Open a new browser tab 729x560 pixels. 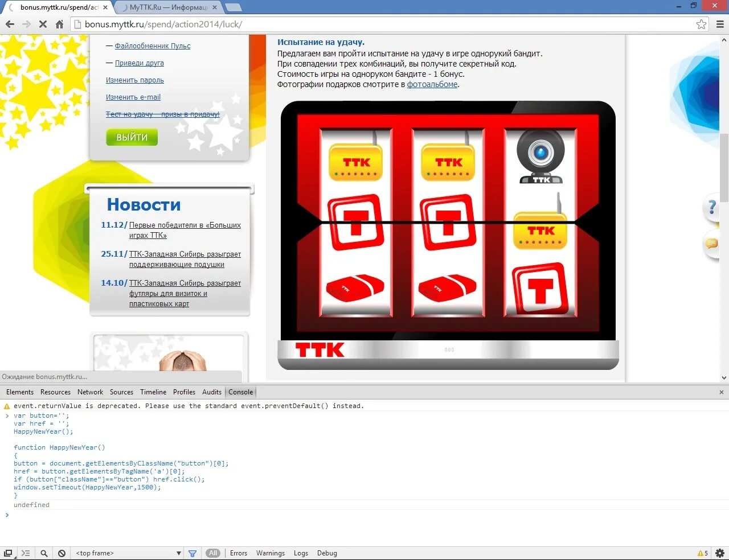tap(232, 7)
